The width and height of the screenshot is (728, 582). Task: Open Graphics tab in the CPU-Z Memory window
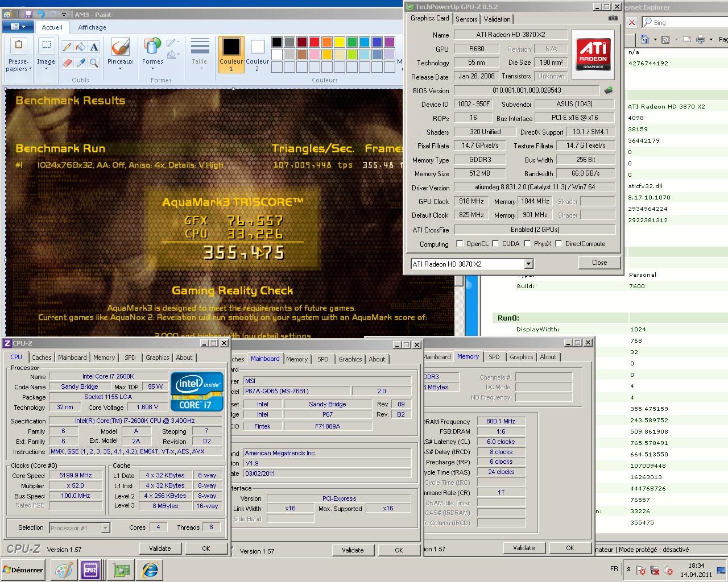521,357
